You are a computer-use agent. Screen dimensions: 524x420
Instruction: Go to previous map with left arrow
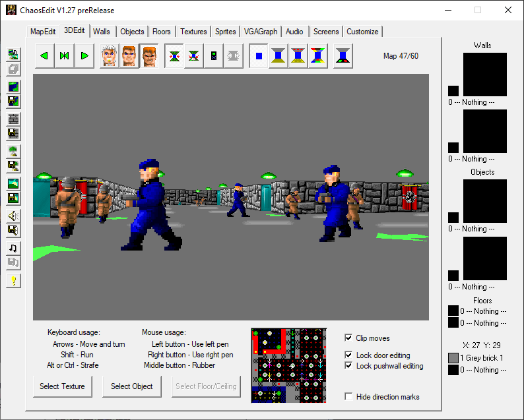point(44,56)
